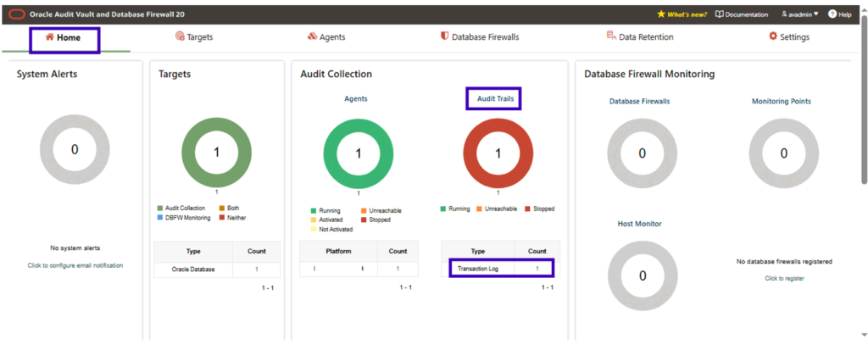The height and width of the screenshot is (345, 868).
Task: Click the Oracle logo icon
Action: coord(17,15)
